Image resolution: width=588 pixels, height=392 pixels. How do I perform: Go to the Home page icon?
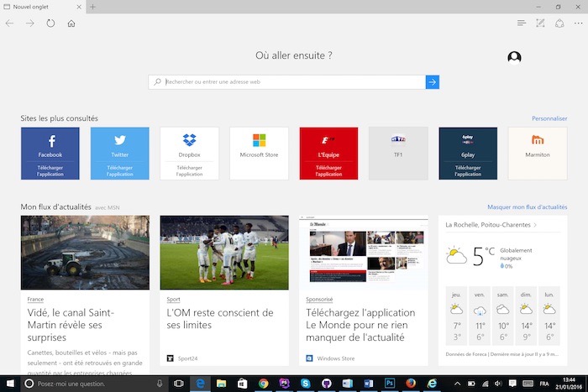[x=71, y=24]
